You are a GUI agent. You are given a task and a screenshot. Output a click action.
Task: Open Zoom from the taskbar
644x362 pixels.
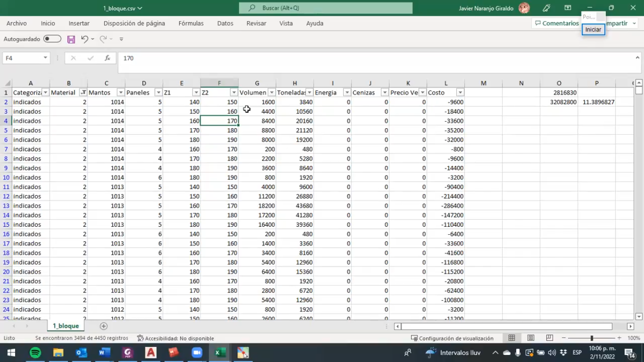click(197, 353)
